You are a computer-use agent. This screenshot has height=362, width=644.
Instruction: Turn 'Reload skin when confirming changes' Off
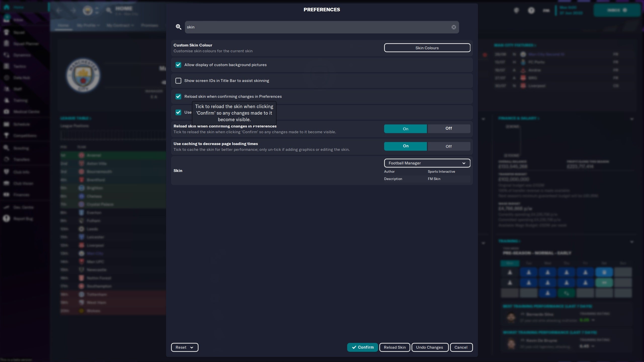[449, 128]
